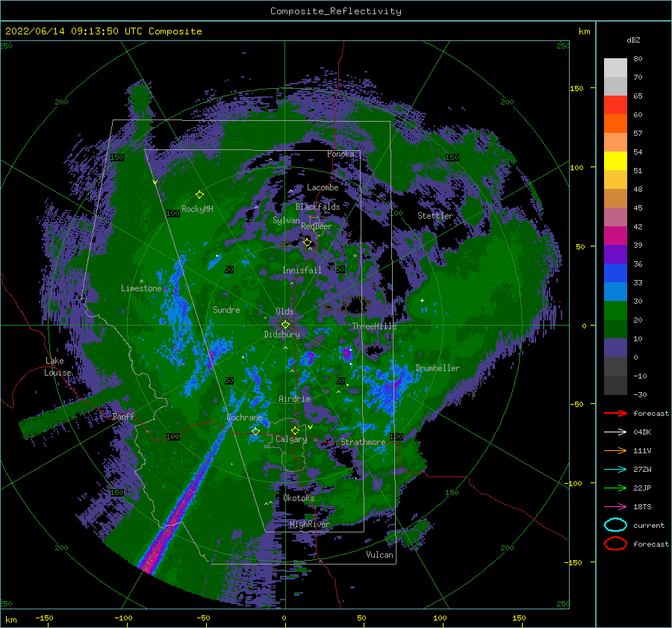Click the Calgary city label
This screenshot has width=672, height=628.
click(x=291, y=439)
